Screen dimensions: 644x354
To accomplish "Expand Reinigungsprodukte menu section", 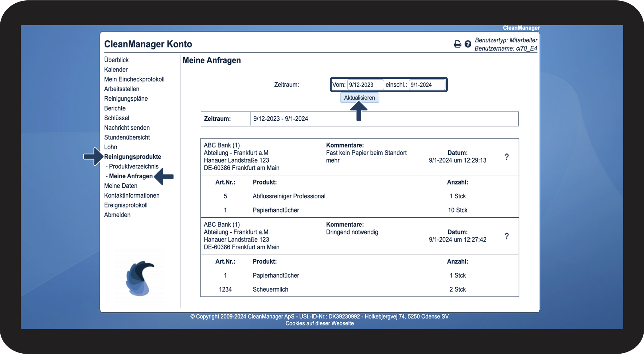I will point(133,157).
